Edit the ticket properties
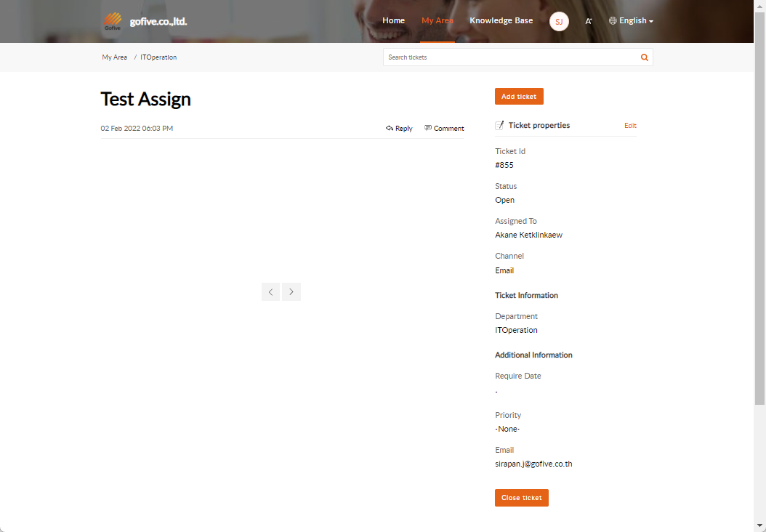This screenshot has height=532, width=766. point(630,126)
